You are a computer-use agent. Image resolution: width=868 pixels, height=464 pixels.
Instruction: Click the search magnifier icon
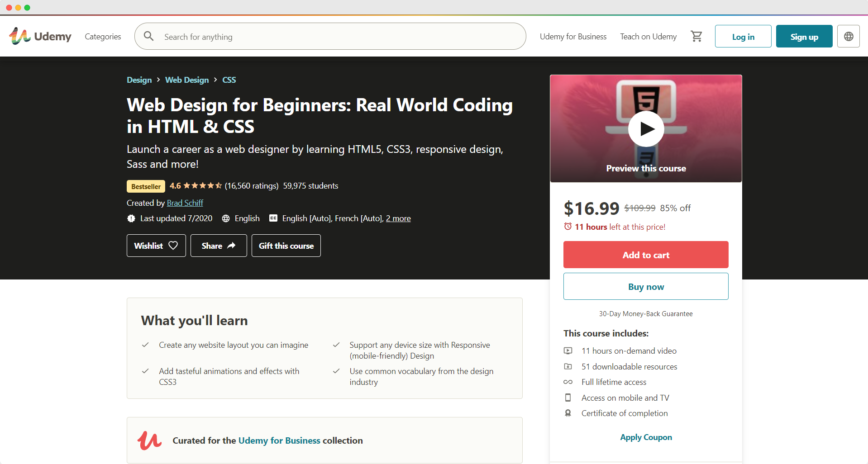coord(148,36)
